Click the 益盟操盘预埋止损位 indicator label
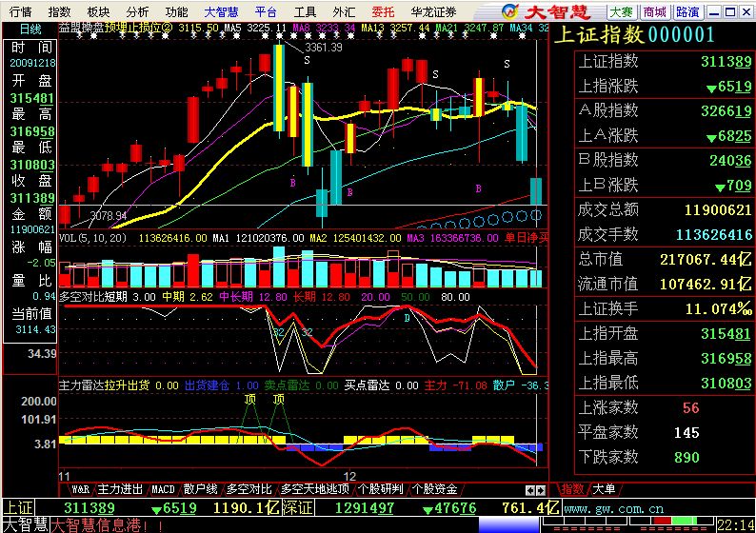 click(x=116, y=28)
